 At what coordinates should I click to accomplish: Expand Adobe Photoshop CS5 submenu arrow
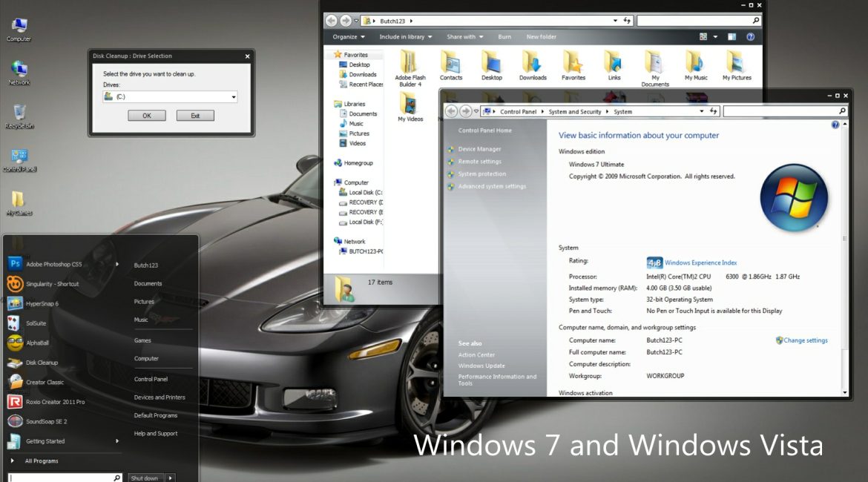[x=117, y=264]
